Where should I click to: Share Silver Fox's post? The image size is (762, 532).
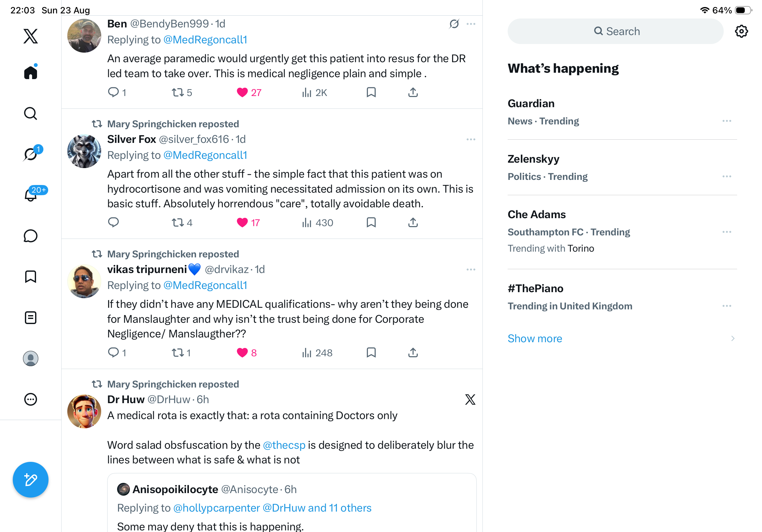[413, 222]
